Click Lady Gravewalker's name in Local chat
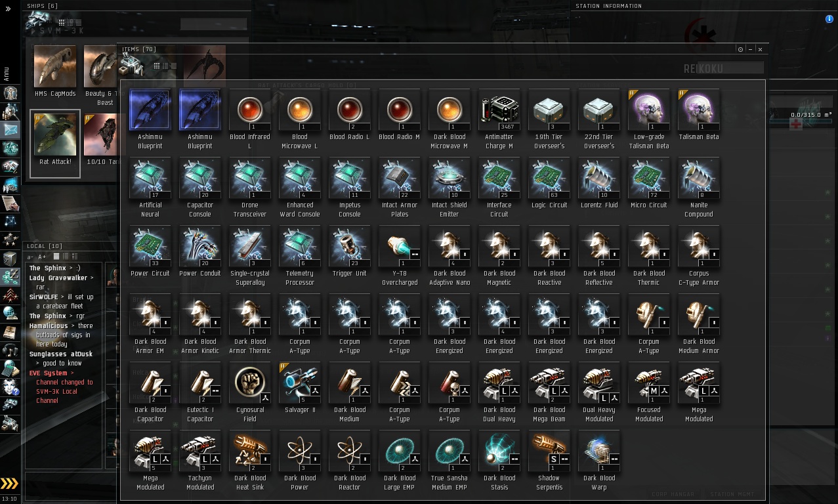The height and width of the screenshot is (504, 838). (x=58, y=278)
